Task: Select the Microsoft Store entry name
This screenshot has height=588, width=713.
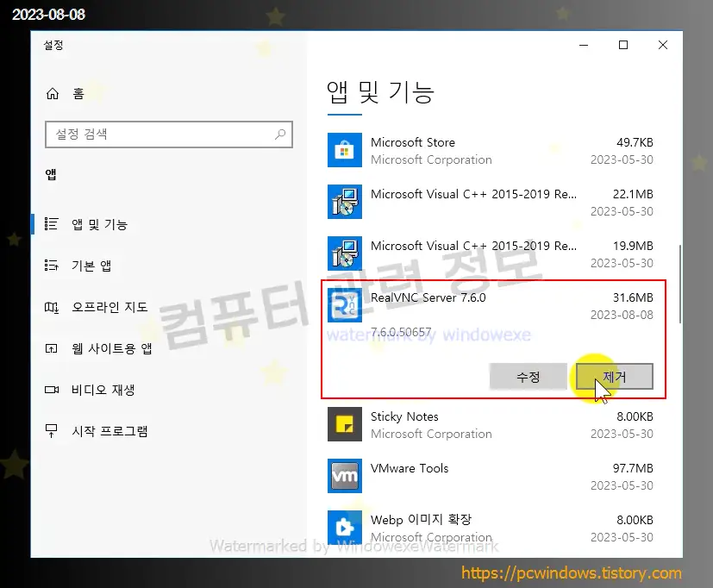Action: (413, 142)
